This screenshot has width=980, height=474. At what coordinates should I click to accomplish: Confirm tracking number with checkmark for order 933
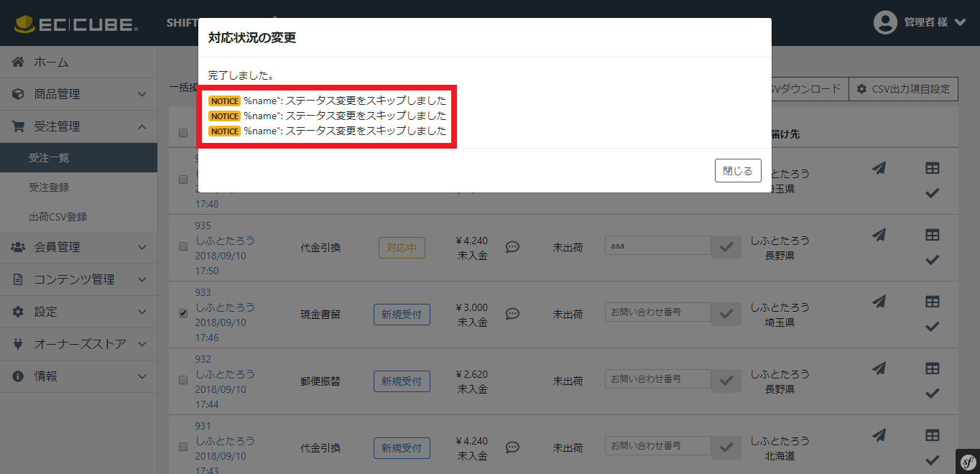(726, 314)
